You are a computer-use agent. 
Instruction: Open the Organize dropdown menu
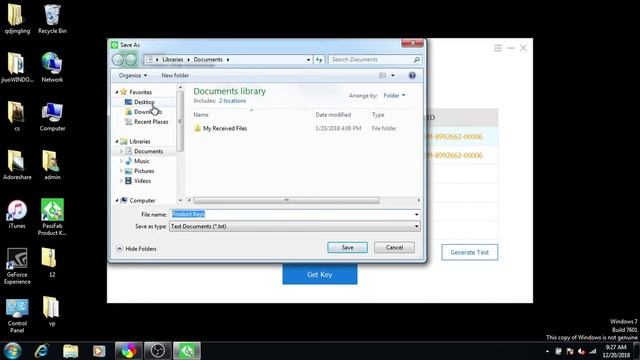tap(133, 76)
